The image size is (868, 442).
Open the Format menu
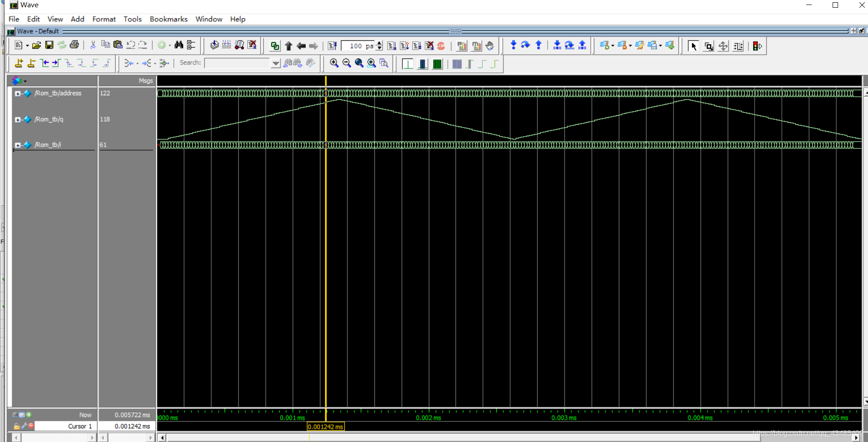coord(104,19)
